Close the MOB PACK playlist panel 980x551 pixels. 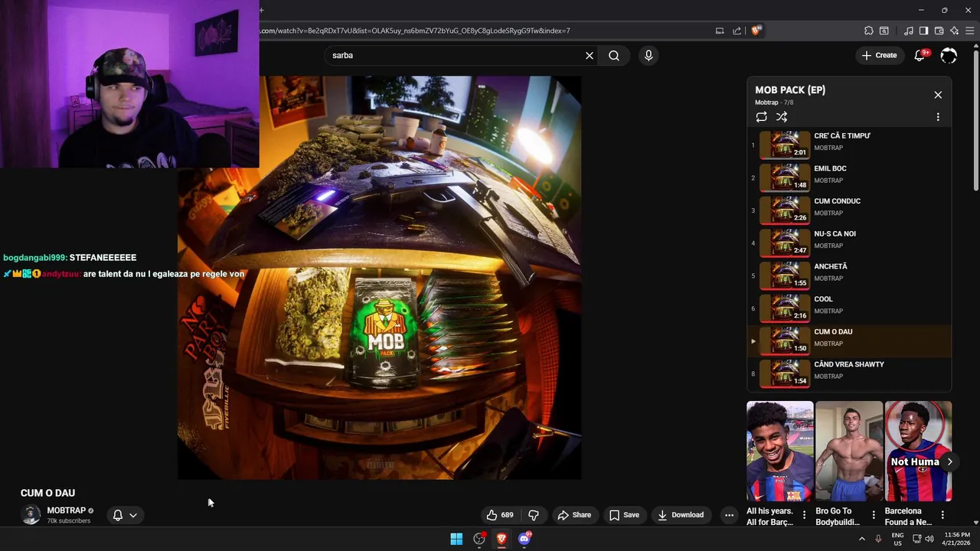pos(938,95)
